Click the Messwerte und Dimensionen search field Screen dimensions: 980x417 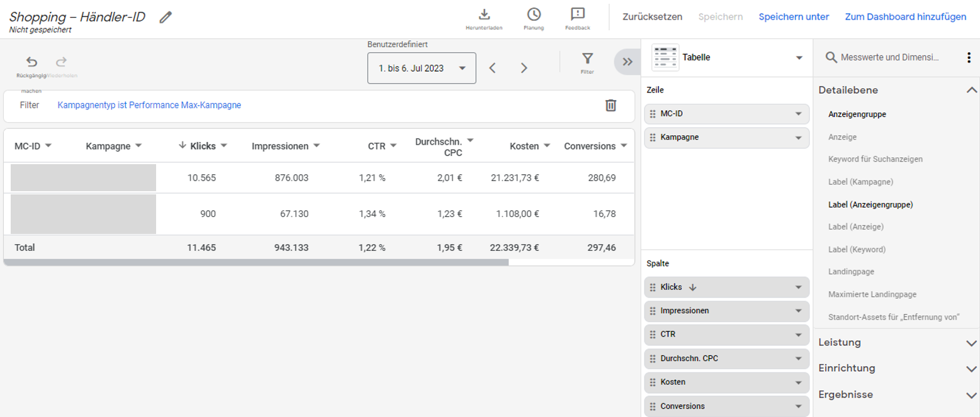pyautogui.click(x=890, y=57)
